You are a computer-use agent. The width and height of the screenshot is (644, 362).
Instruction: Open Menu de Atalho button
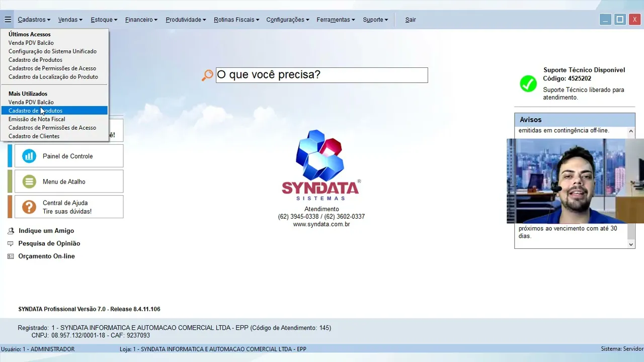[69, 182]
